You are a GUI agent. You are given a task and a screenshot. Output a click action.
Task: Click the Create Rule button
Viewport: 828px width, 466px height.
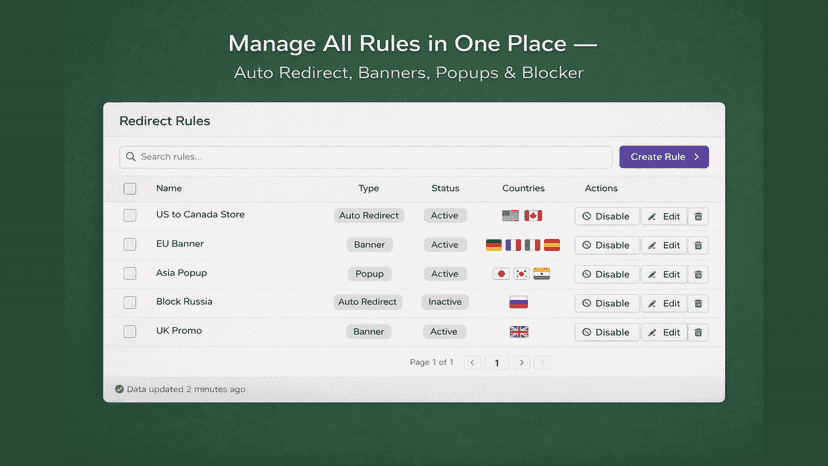coord(664,157)
